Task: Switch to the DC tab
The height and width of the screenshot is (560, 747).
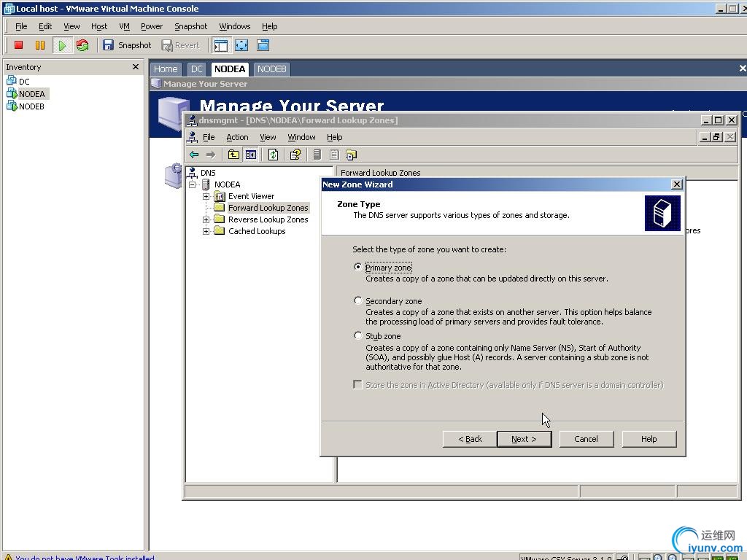Action: (197, 69)
